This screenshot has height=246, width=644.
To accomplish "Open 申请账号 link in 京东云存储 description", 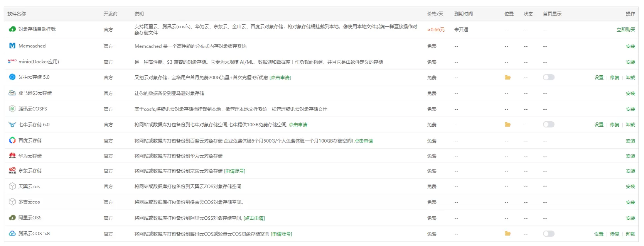I will [x=234, y=171].
